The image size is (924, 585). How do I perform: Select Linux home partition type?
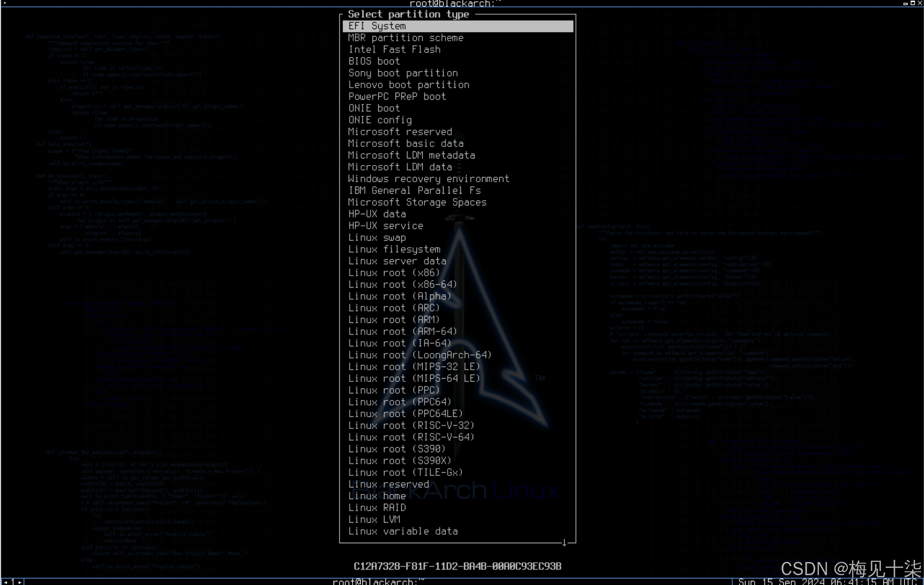377,496
